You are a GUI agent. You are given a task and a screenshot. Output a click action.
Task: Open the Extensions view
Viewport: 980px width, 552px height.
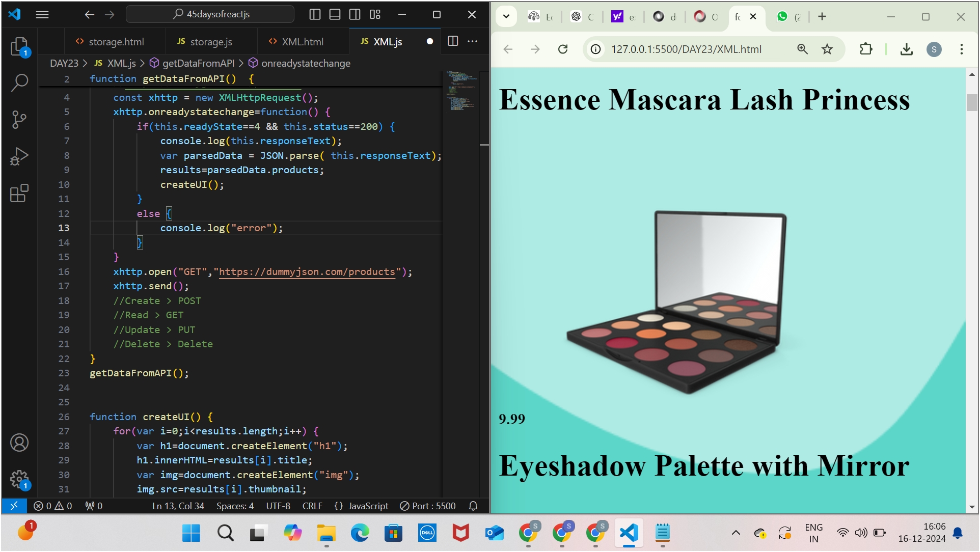pos(19,194)
